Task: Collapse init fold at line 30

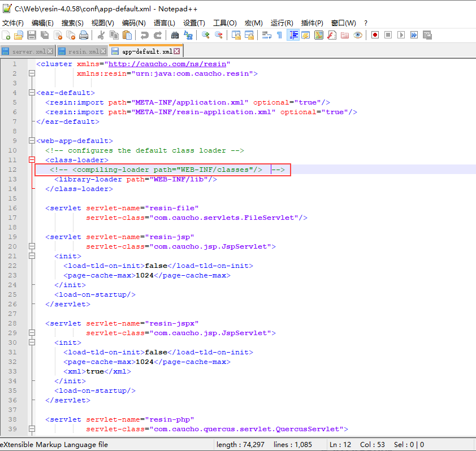Action: click(x=32, y=342)
